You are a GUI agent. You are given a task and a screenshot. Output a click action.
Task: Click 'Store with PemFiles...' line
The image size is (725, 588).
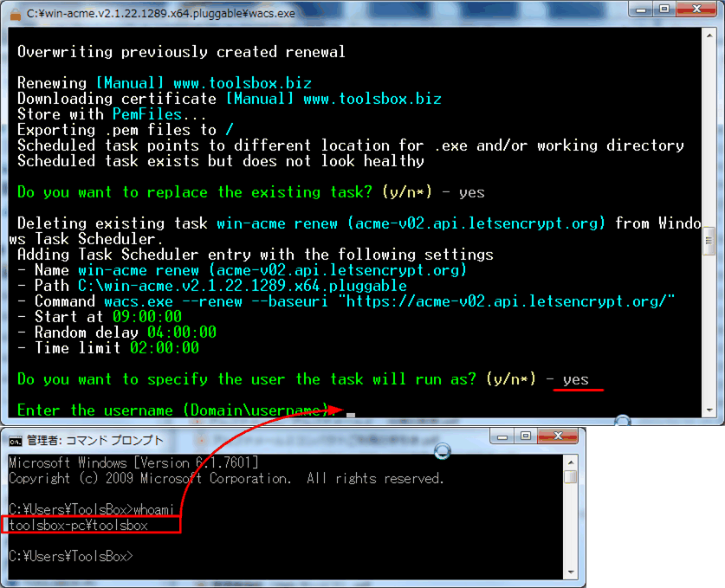click(112, 114)
